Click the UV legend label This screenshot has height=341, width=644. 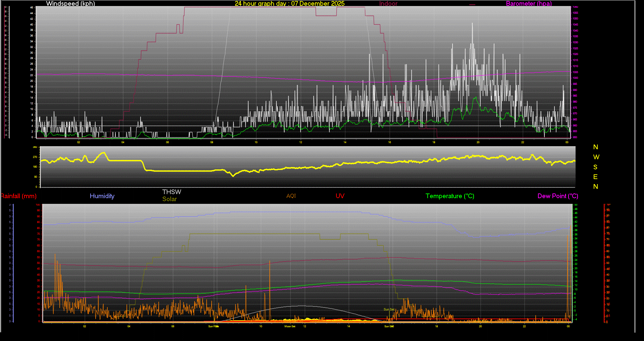coord(340,196)
